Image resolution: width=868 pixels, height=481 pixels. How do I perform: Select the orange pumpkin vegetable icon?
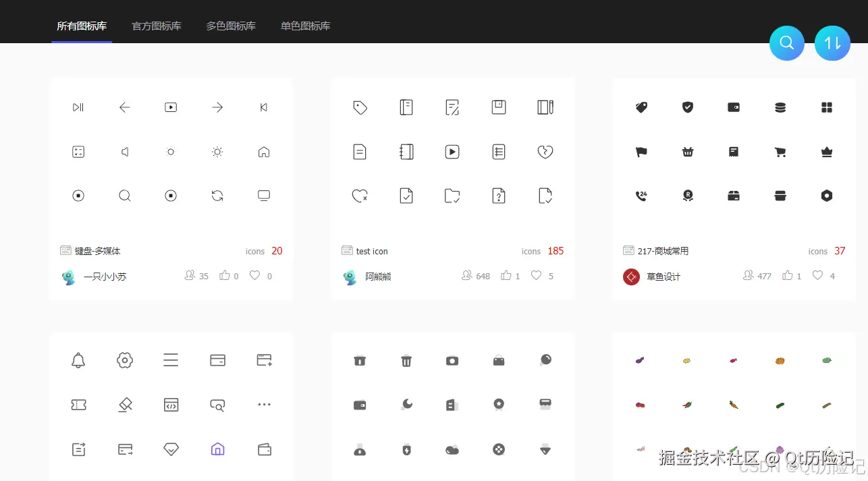pos(780,360)
